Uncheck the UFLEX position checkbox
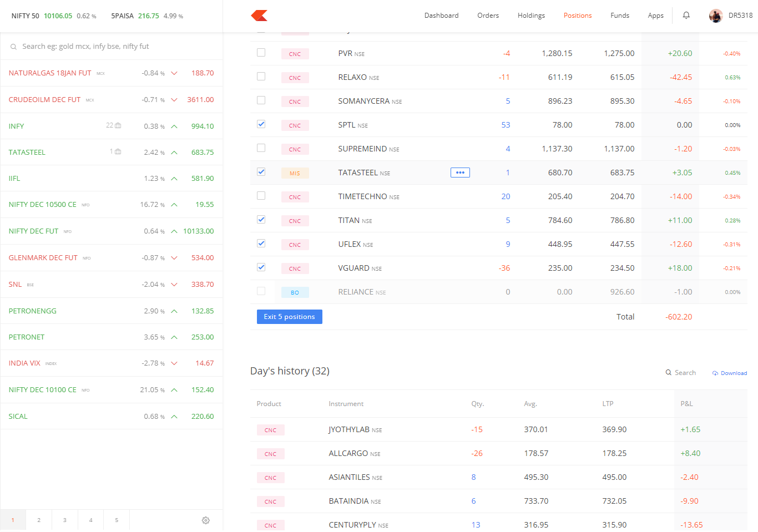Viewport: 758px width, 532px height. pos(261,244)
